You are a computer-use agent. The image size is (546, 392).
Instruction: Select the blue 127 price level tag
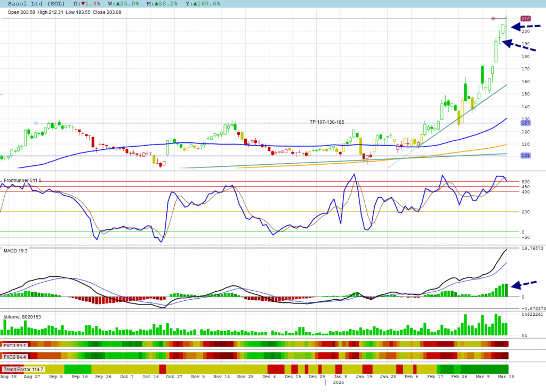(x=525, y=123)
